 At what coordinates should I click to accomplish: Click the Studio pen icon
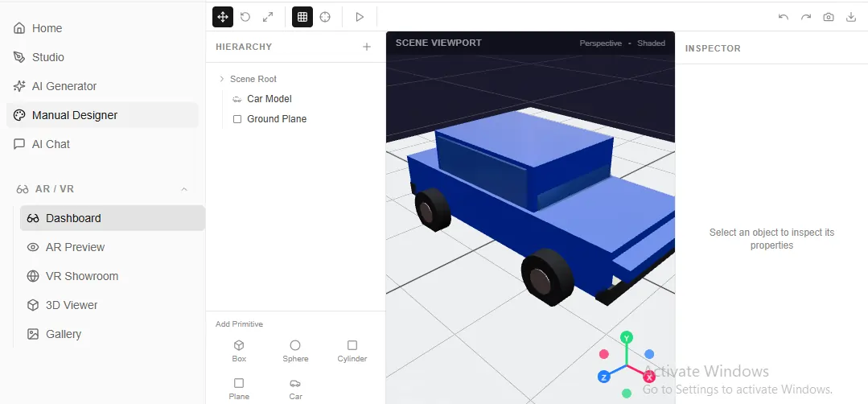19,57
